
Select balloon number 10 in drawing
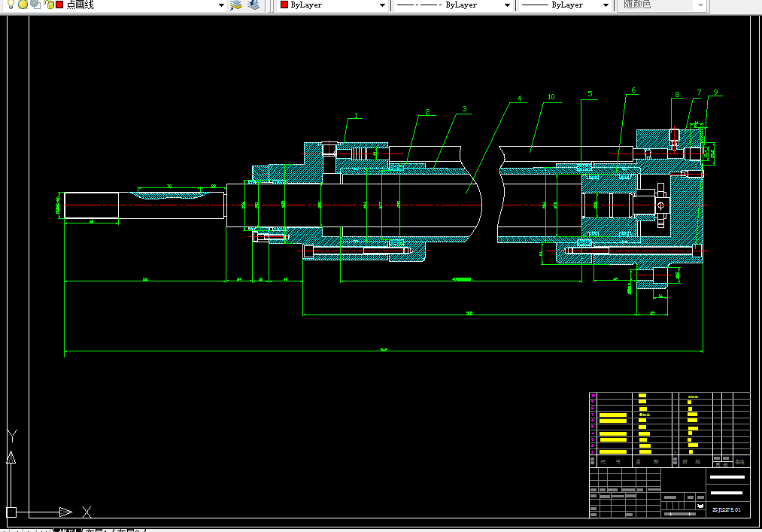551,97
